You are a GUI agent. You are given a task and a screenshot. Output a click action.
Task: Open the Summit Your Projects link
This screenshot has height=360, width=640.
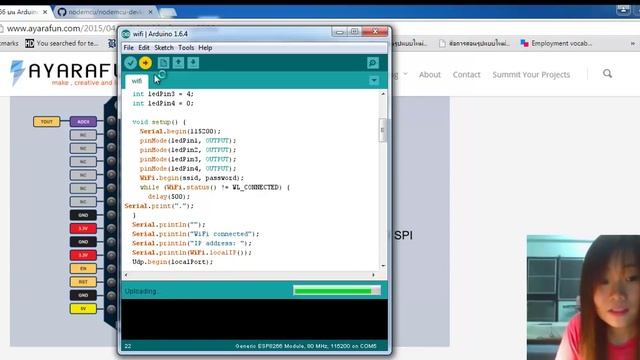(x=531, y=75)
